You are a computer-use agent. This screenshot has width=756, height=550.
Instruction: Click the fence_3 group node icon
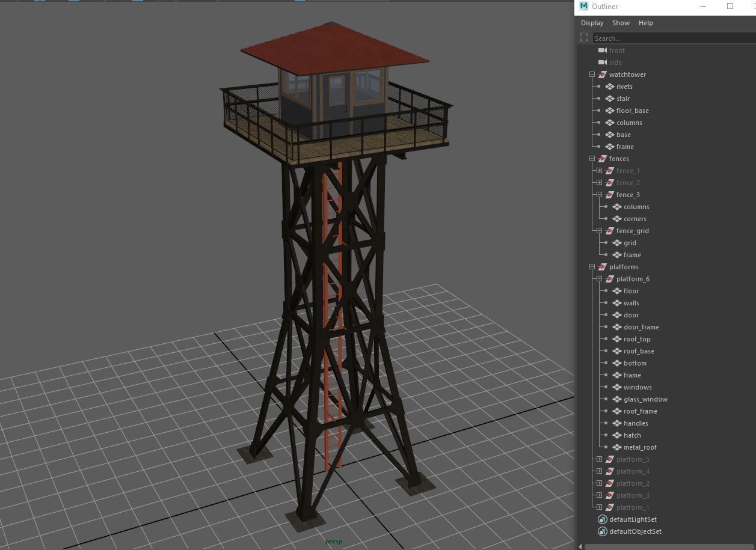click(609, 195)
